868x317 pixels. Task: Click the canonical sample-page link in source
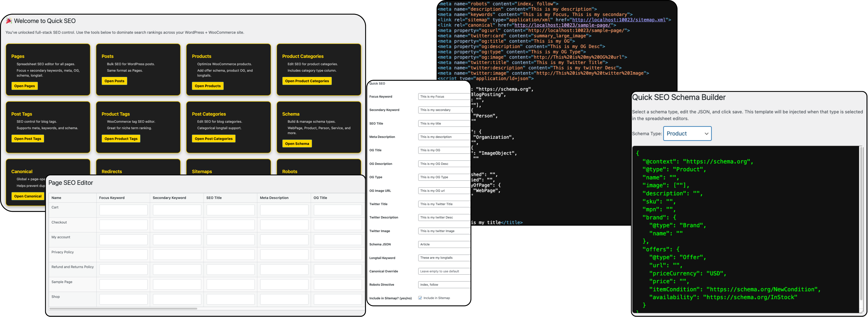coord(562,25)
